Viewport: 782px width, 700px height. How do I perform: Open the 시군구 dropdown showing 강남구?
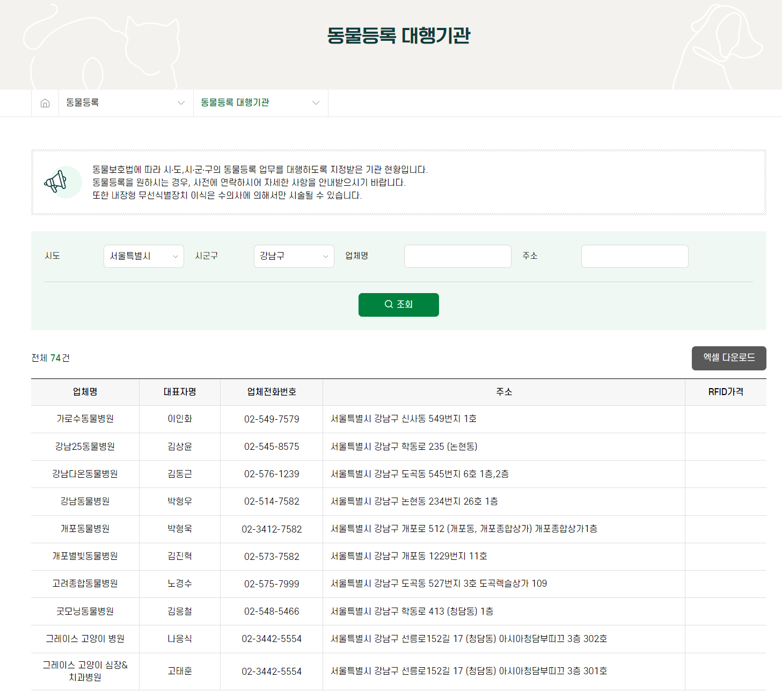point(294,256)
